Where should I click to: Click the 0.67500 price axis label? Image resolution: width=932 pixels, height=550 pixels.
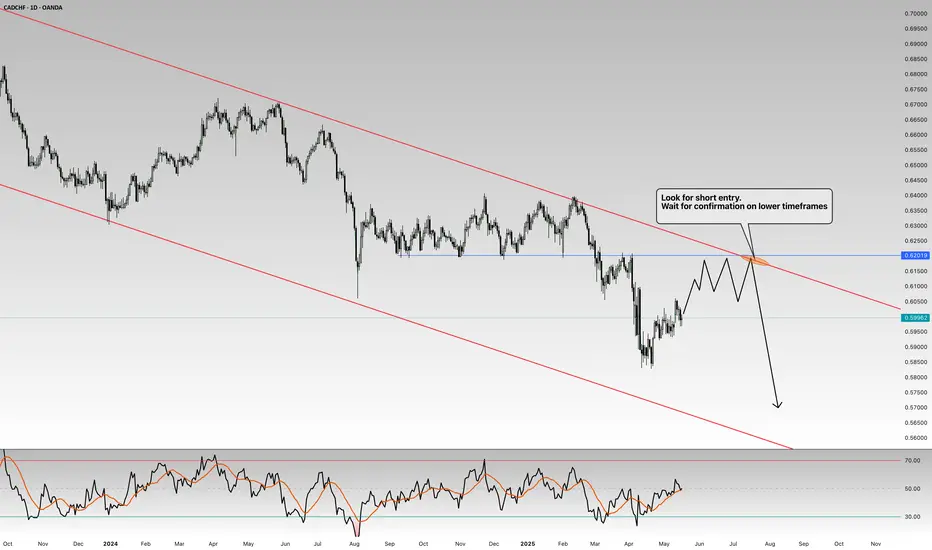click(x=915, y=89)
